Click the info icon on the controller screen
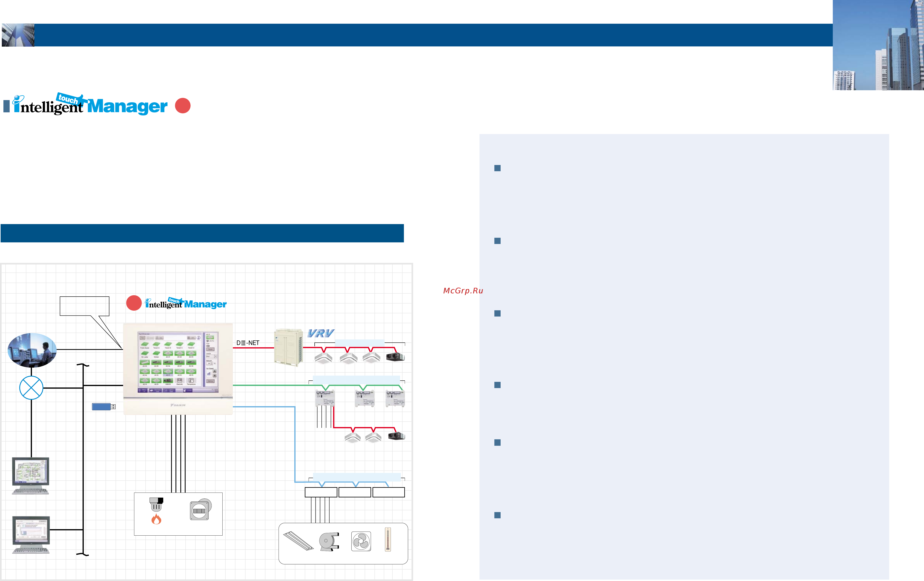 (x=199, y=338)
